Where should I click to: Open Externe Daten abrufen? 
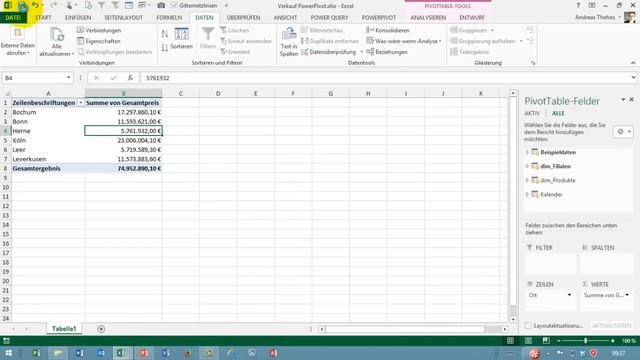pyautogui.click(x=18, y=42)
